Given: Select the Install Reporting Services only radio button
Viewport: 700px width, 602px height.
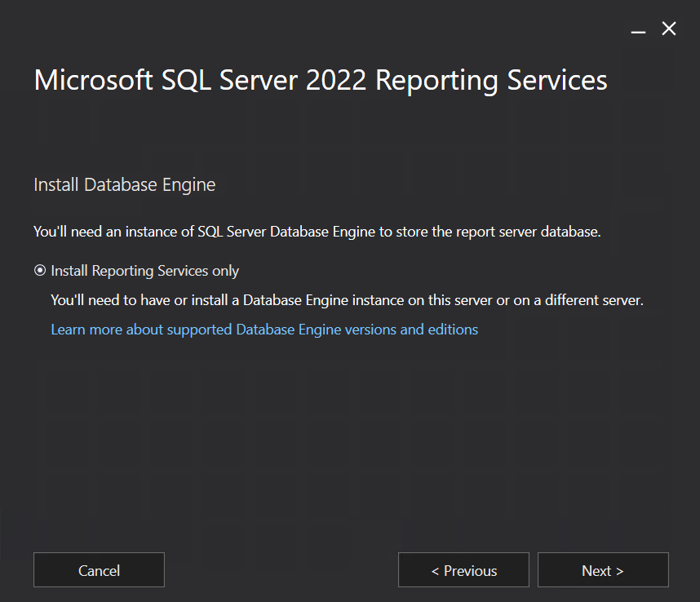Looking at the screenshot, I should coord(40,271).
